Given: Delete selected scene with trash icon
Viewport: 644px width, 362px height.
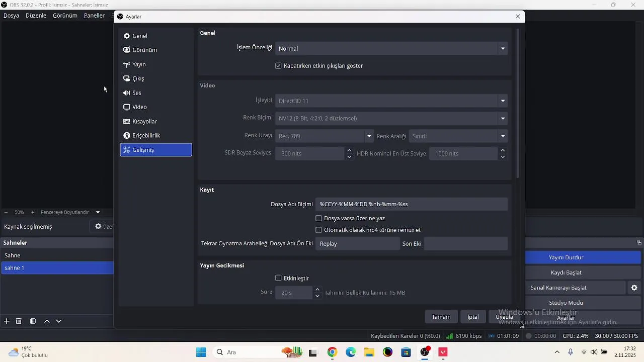Looking at the screenshot, I should click(x=19, y=321).
